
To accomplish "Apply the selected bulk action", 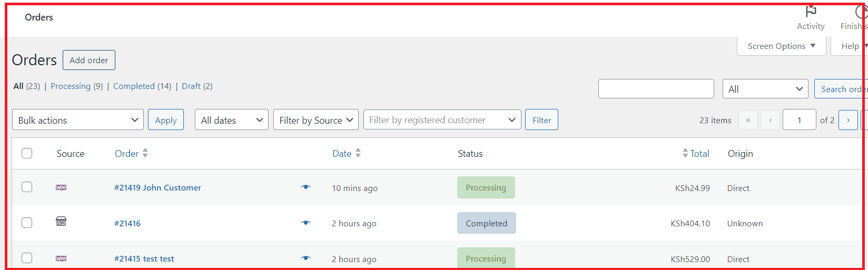I will coord(166,120).
